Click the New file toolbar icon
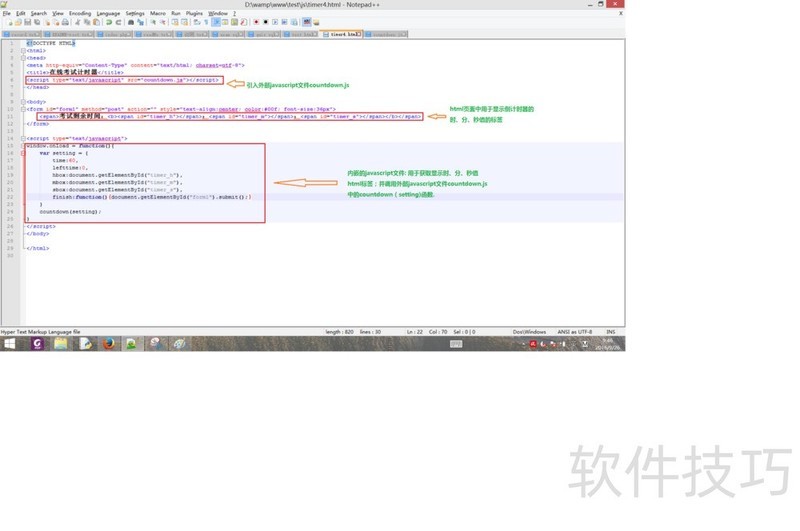Screen dimensions: 800x531 point(9,22)
